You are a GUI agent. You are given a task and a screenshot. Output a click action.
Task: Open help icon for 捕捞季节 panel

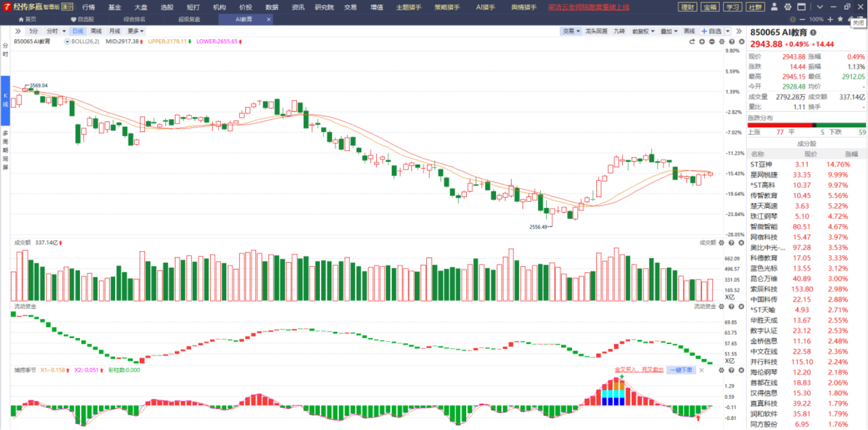click(x=731, y=370)
